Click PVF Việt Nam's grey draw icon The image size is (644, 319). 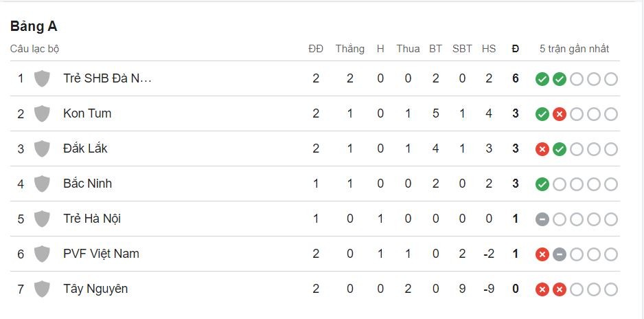coord(560,254)
